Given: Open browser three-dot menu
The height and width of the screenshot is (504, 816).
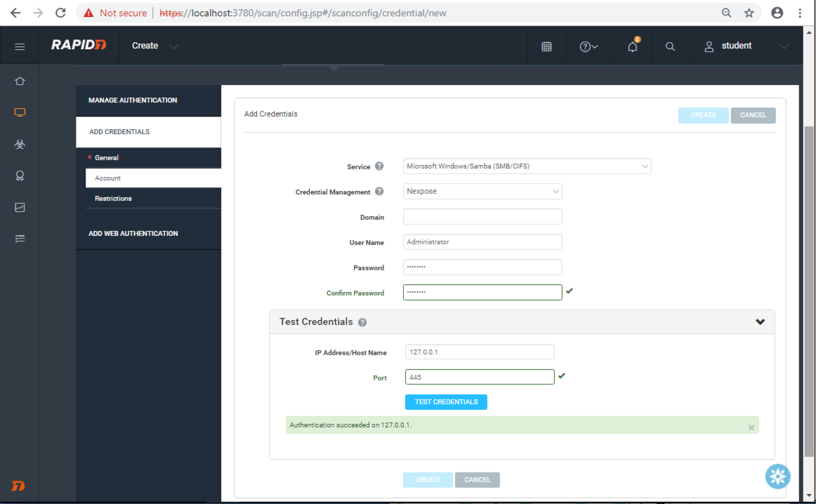Looking at the screenshot, I should (x=800, y=13).
